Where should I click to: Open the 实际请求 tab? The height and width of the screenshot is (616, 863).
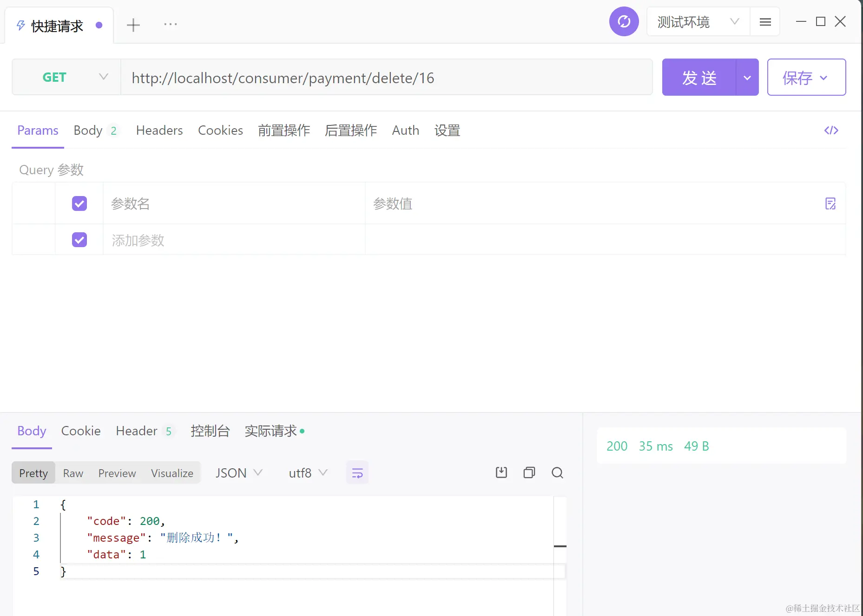click(x=274, y=431)
